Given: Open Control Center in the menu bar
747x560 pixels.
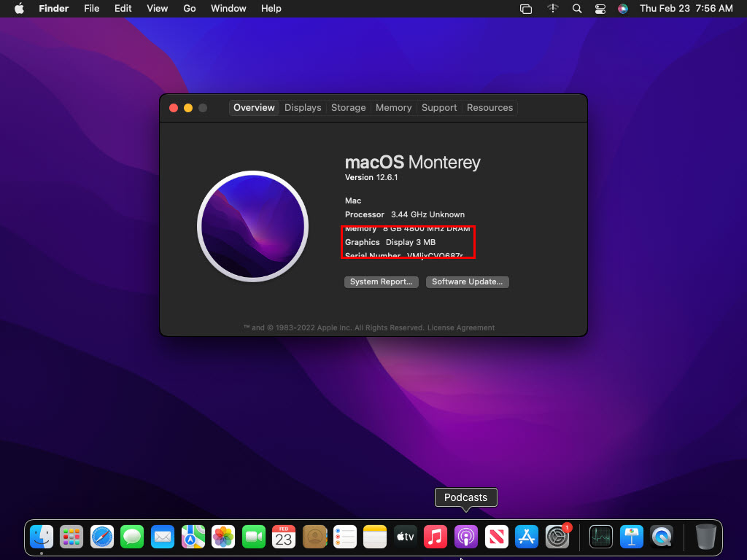Looking at the screenshot, I should (600, 9).
